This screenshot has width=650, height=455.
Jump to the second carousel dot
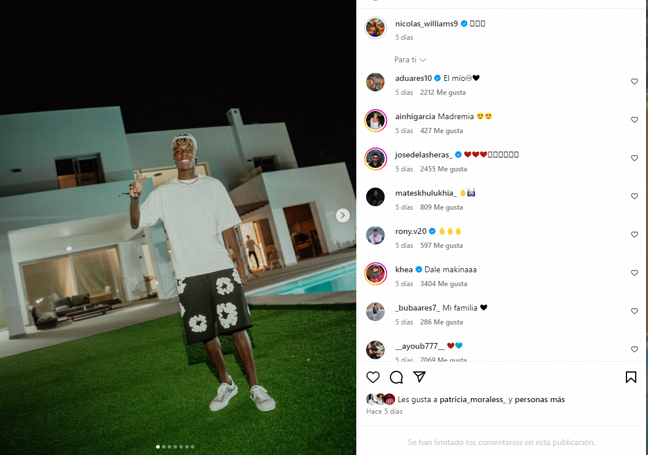click(164, 447)
